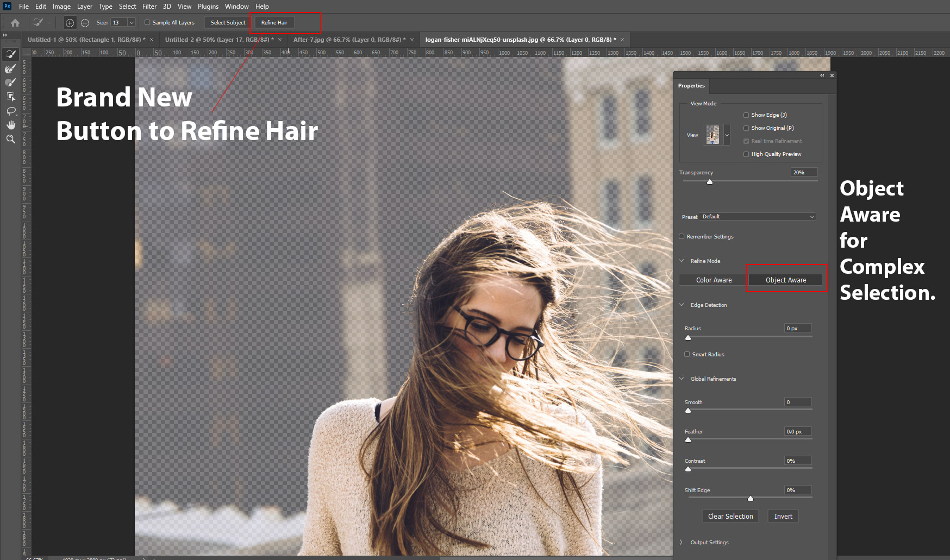This screenshot has width=950, height=560.
Task: Click the Feather value input field
Action: tap(798, 432)
